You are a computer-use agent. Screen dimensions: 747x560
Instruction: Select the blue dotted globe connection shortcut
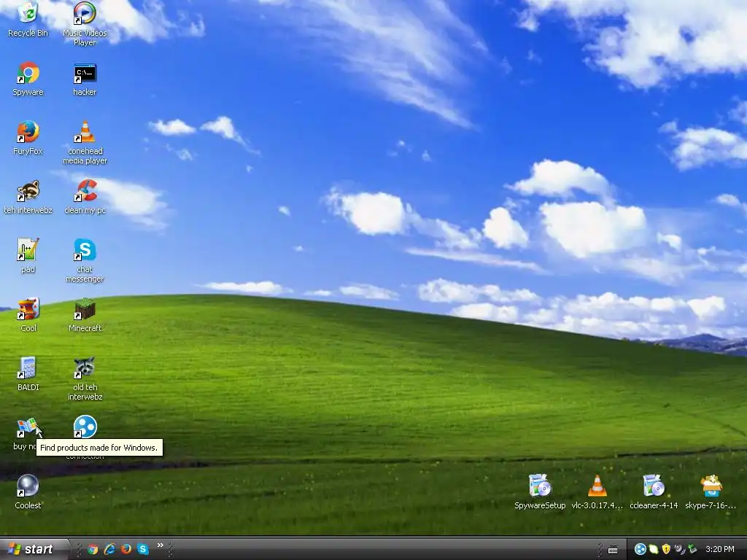click(x=85, y=427)
